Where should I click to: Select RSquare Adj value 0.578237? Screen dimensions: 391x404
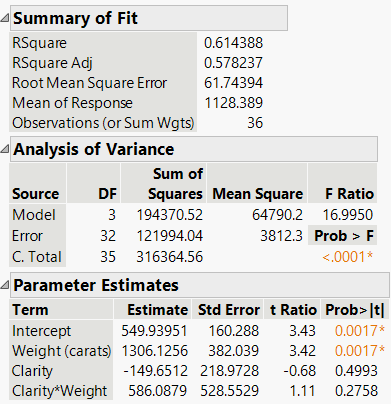[233, 63]
